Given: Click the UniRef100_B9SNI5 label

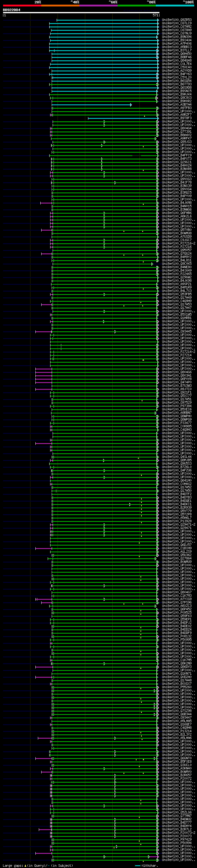Looking at the screenshot, I should [x=177, y=91].
